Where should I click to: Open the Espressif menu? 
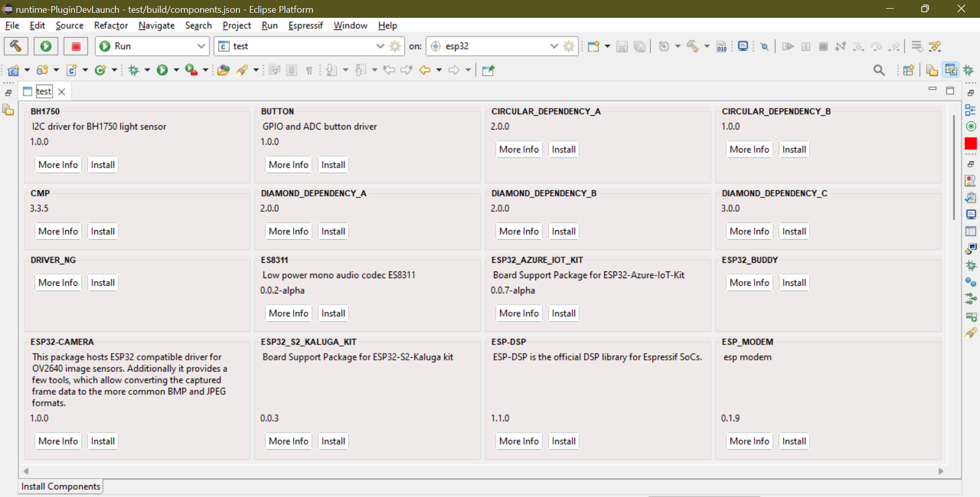[x=305, y=26]
